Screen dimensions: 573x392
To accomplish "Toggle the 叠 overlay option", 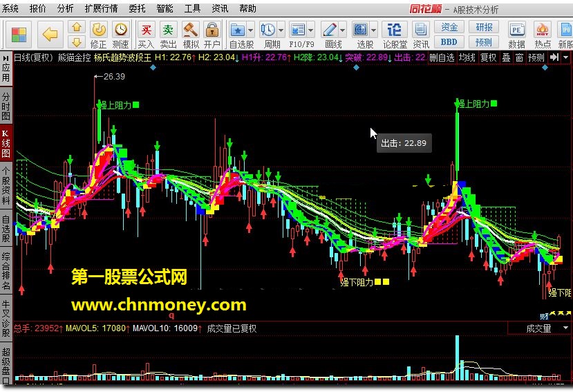I will coord(506,57).
